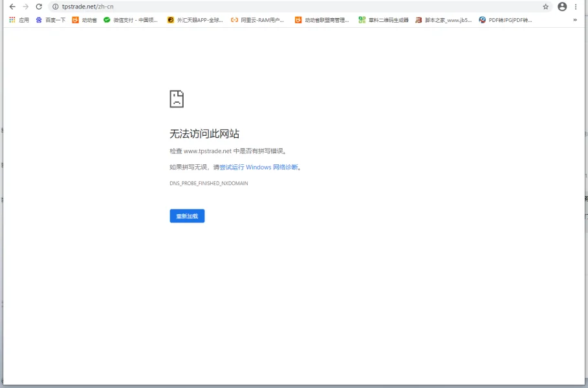The height and width of the screenshot is (388, 588).
Task: Click the www.tpstrade.net spelling check text
Action: (x=228, y=151)
